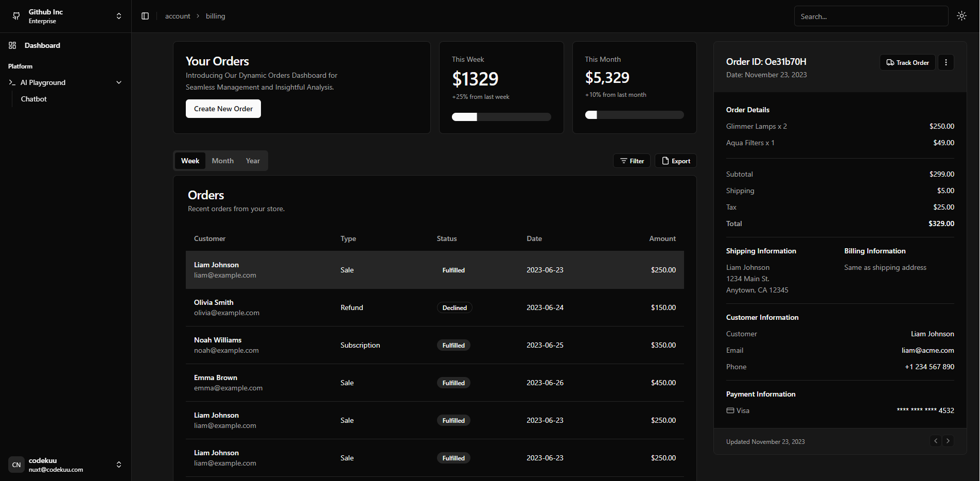Click the Status column header
Screen dimensions: 980x481
pos(447,238)
